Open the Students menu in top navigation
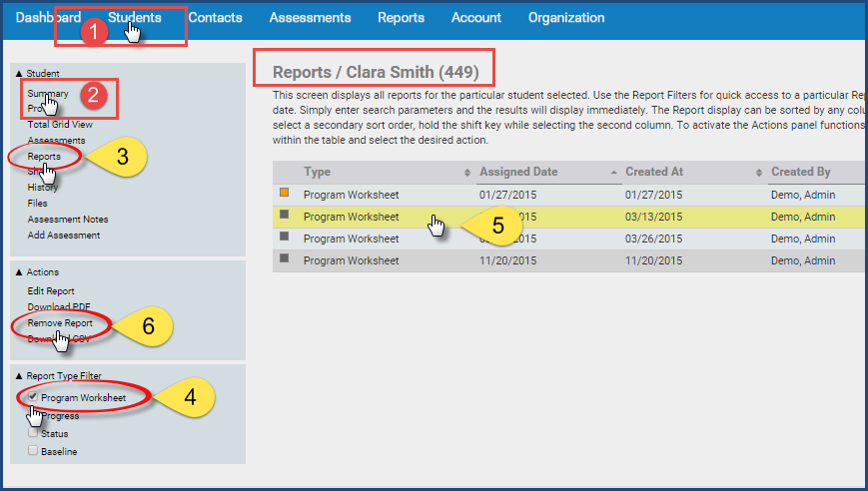 pyautogui.click(x=134, y=18)
